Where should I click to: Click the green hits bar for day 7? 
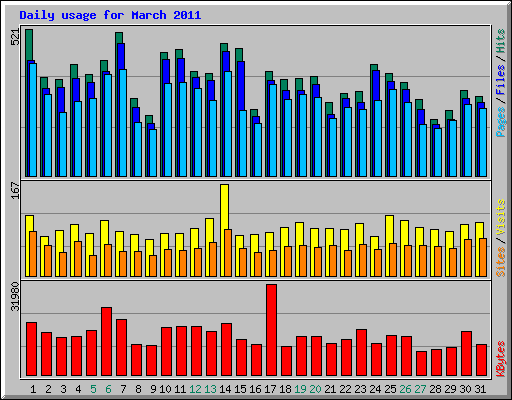tap(119, 37)
